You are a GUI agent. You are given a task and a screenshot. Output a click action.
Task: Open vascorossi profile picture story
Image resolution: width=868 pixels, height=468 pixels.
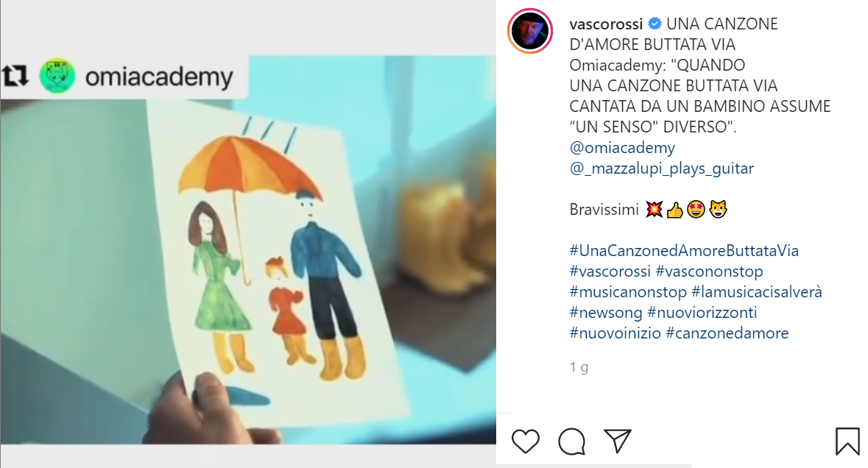point(530,31)
